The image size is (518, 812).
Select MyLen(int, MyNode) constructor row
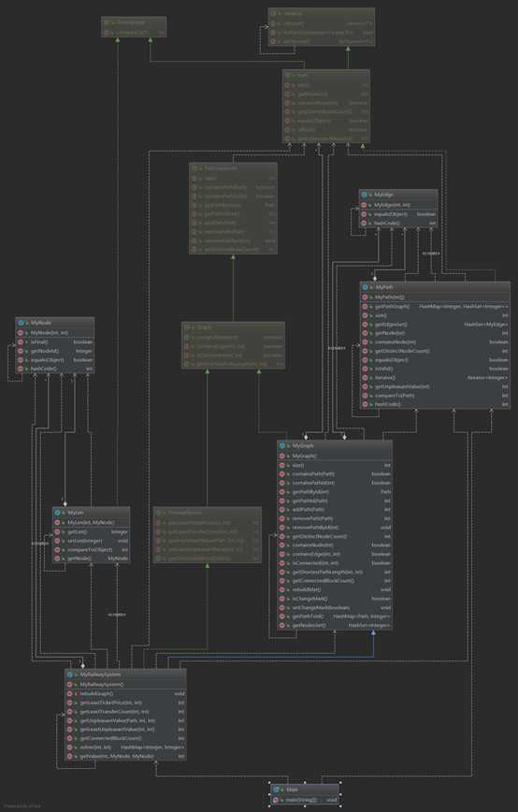tap(91, 523)
